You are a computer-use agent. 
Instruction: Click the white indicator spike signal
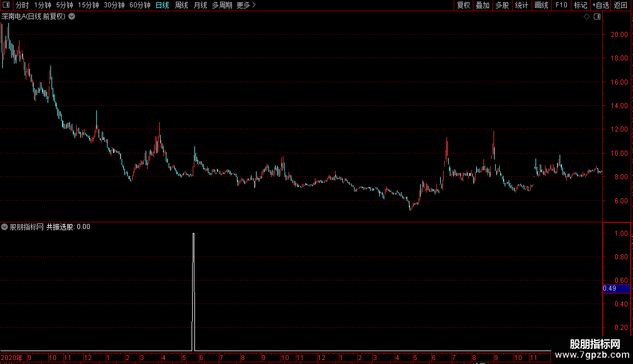point(193,292)
